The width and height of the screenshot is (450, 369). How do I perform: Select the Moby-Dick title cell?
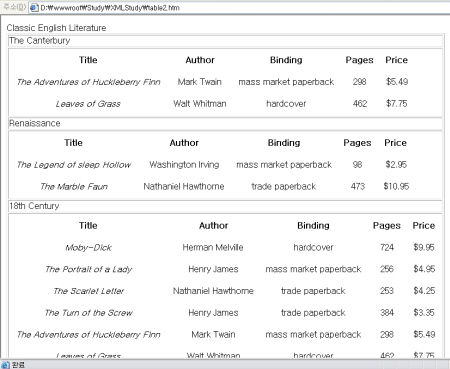[88, 247]
